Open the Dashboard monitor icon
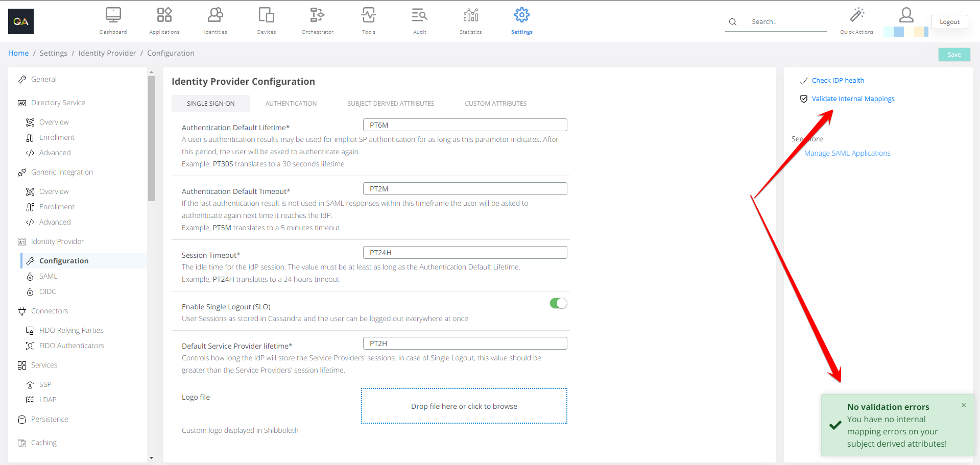The width and height of the screenshot is (980, 465). [113, 15]
